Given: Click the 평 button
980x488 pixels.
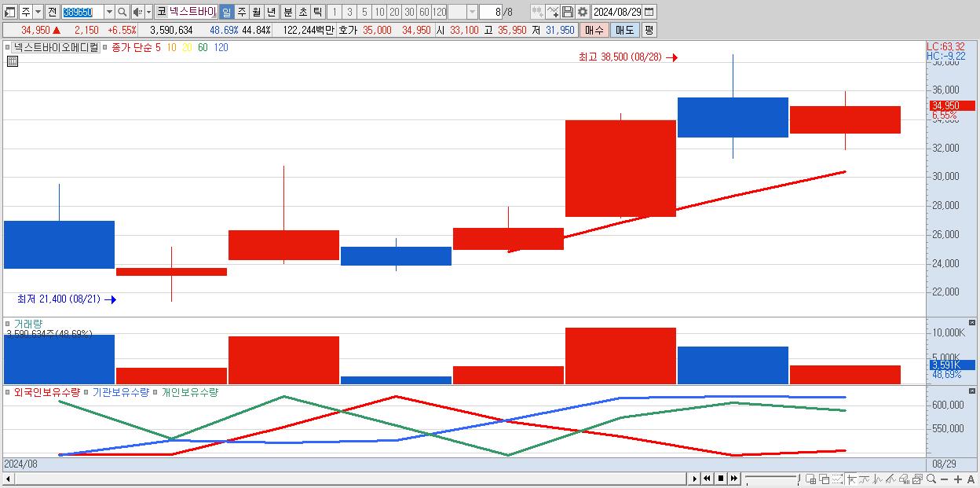Looking at the screenshot, I should 649,30.
